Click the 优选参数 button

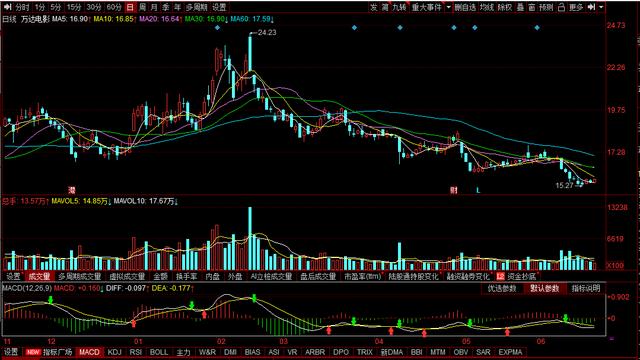coord(502,288)
